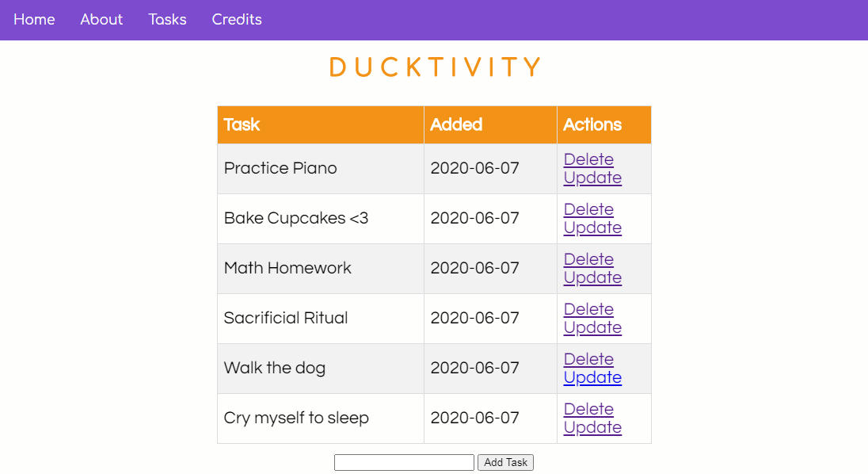Delete the Math Homework task
This screenshot has width=868, height=474.
(x=588, y=259)
